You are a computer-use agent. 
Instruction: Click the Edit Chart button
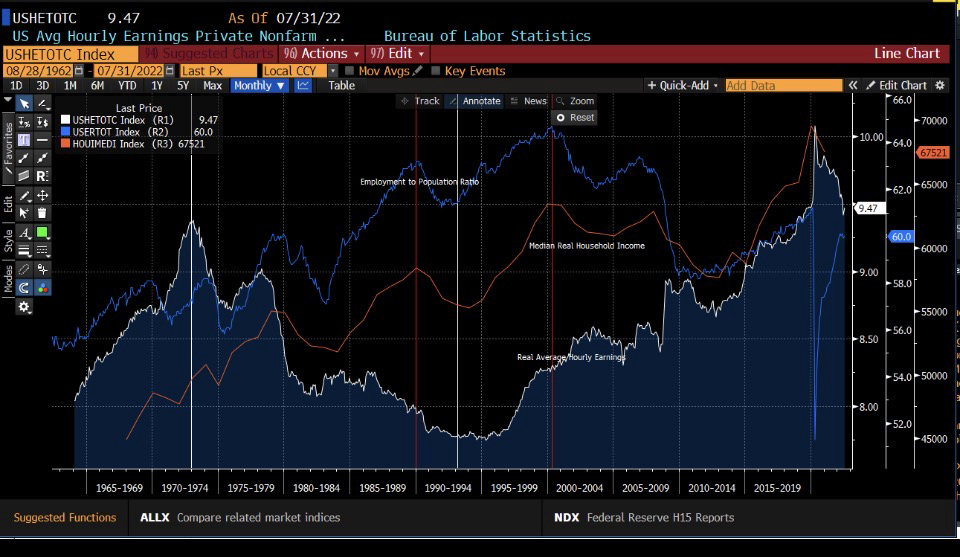896,86
